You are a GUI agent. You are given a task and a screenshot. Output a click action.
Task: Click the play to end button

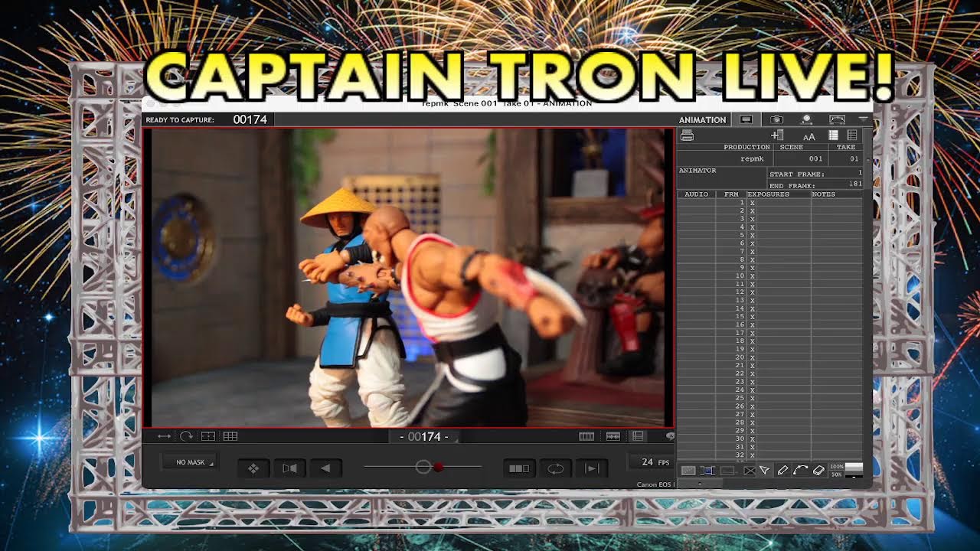(x=591, y=468)
